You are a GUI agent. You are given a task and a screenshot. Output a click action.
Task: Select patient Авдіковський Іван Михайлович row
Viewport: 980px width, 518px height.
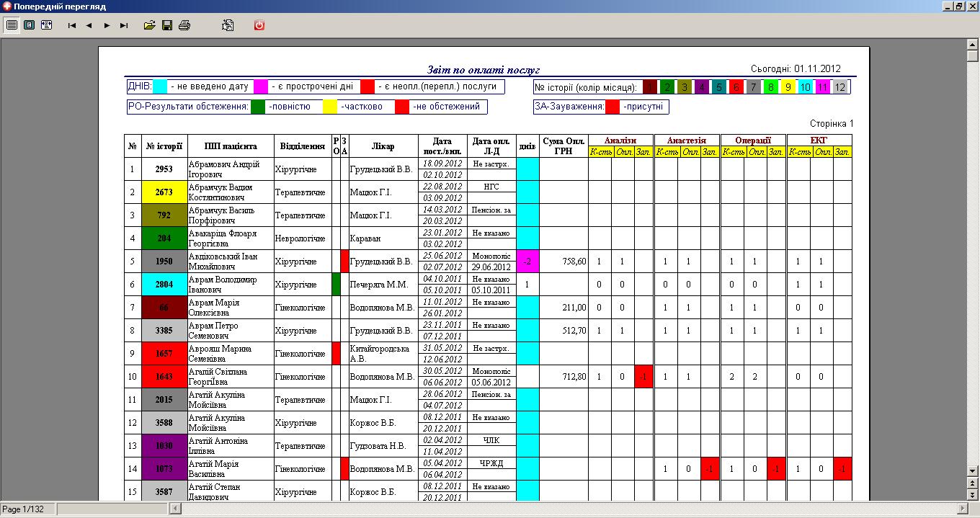click(488, 262)
